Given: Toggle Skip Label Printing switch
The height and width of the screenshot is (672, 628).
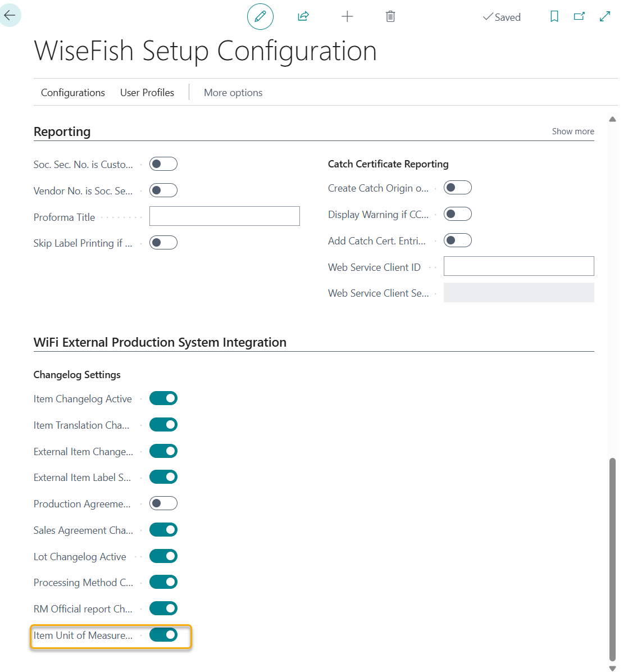Looking at the screenshot, I should [x=163, y=243].
